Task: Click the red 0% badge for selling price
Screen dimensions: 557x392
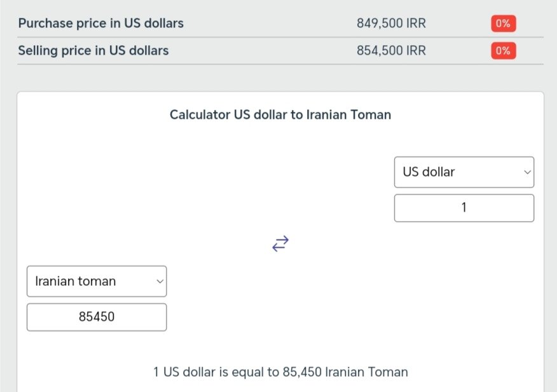Action: [502, 51]
